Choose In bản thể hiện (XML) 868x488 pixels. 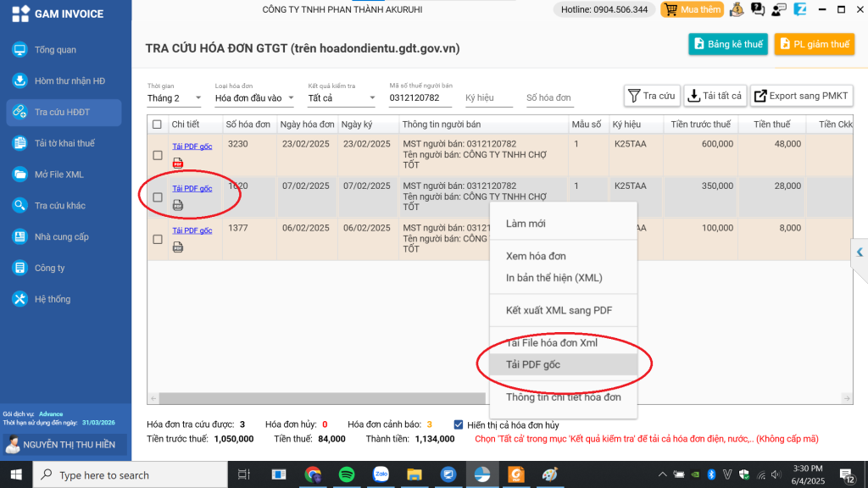564,278
